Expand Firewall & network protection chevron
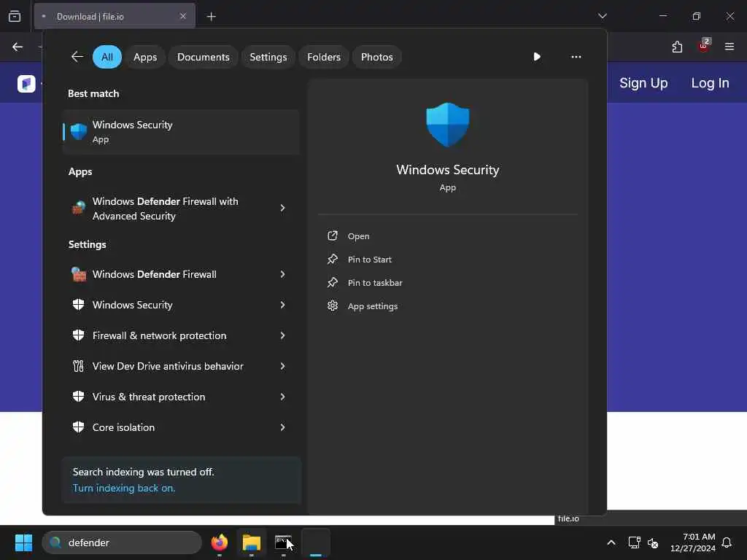The image size is (747, 560). (x=282, y=335)
